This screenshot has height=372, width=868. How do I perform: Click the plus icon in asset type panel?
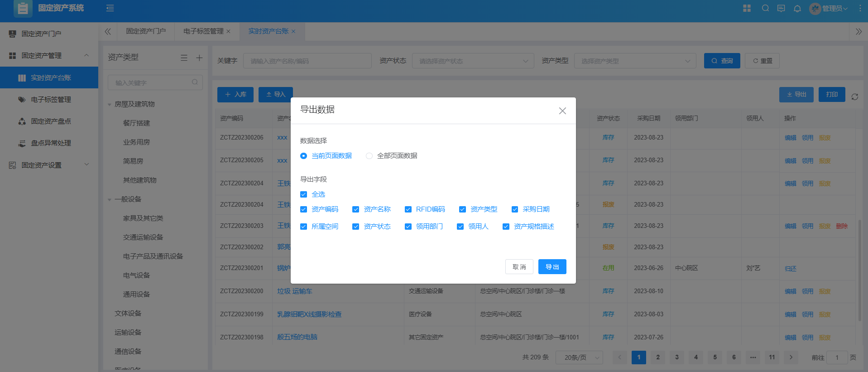(199, 58)
